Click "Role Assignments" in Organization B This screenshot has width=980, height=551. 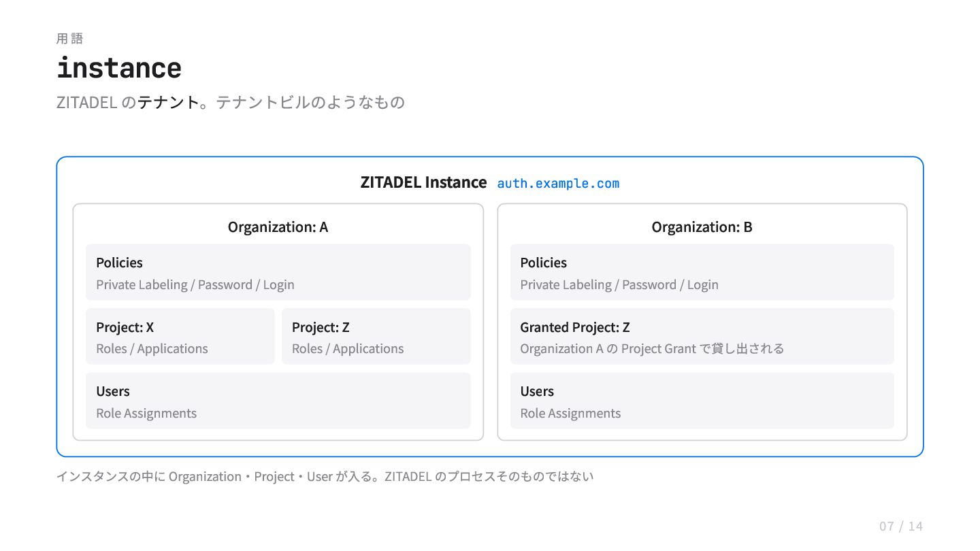pos(570,413)
